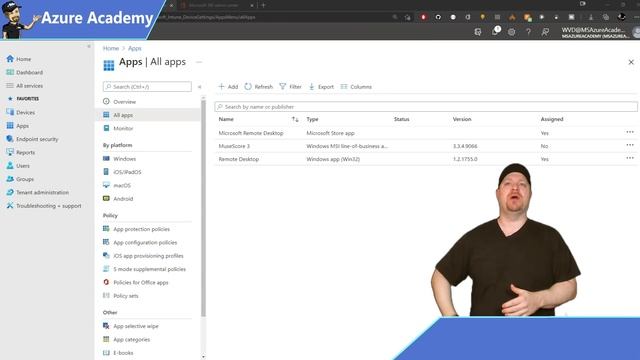Close the Apps blade
This screenshot has height=360, width=640.
coord(631,62)
